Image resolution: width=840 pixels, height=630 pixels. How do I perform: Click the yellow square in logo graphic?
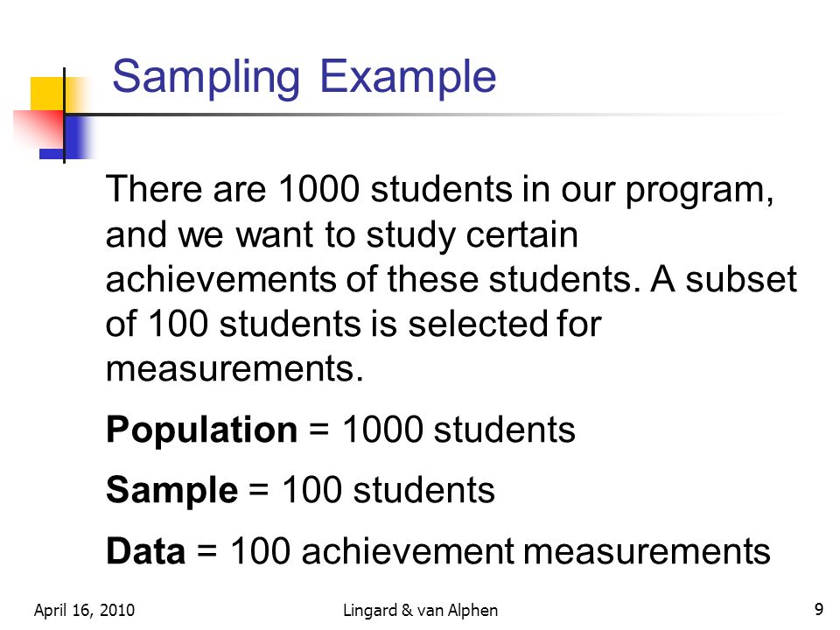pos(47,94)
